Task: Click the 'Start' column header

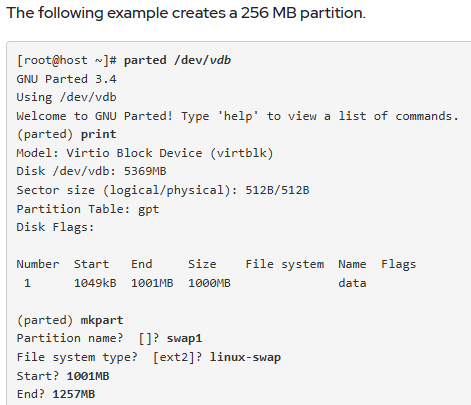Action: (x=91, y=264)
